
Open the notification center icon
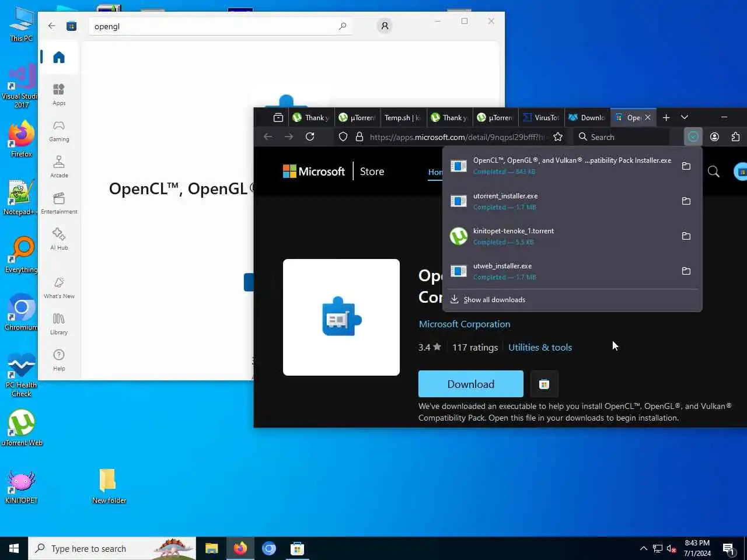point(728,548)
